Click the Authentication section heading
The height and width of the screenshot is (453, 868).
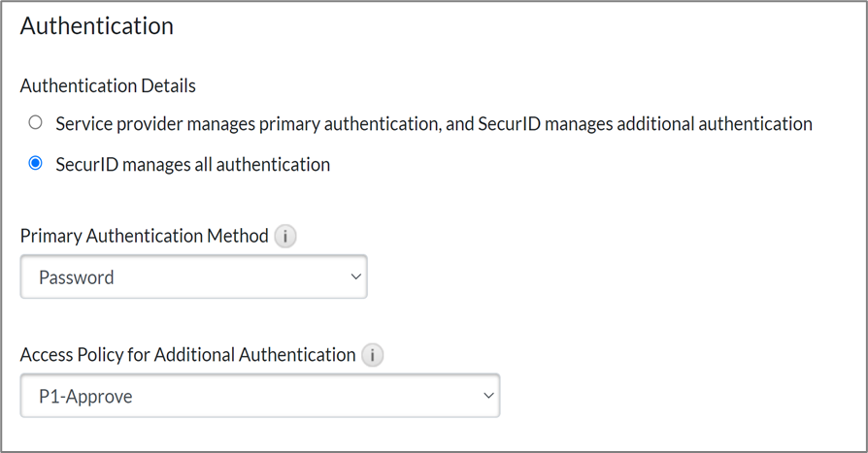[97, 26]
